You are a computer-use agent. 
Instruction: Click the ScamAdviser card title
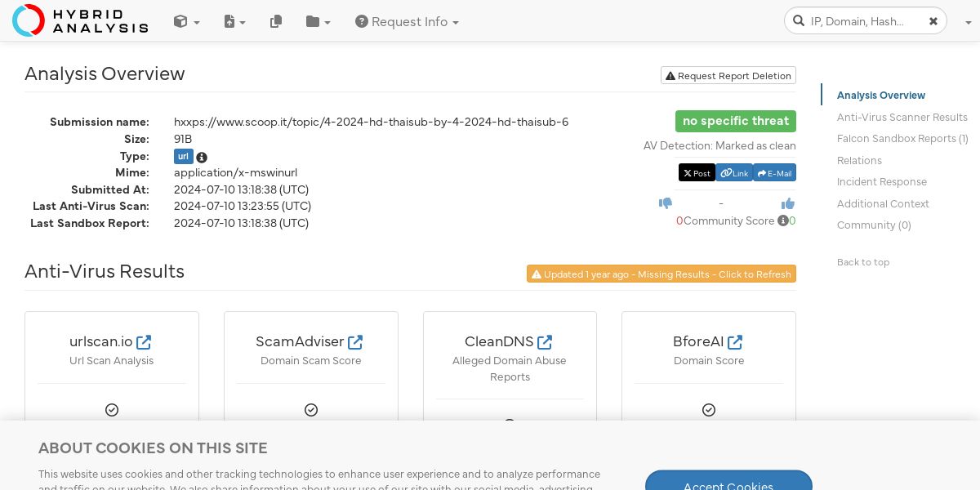pyautogui.click(x=300, y=341)
